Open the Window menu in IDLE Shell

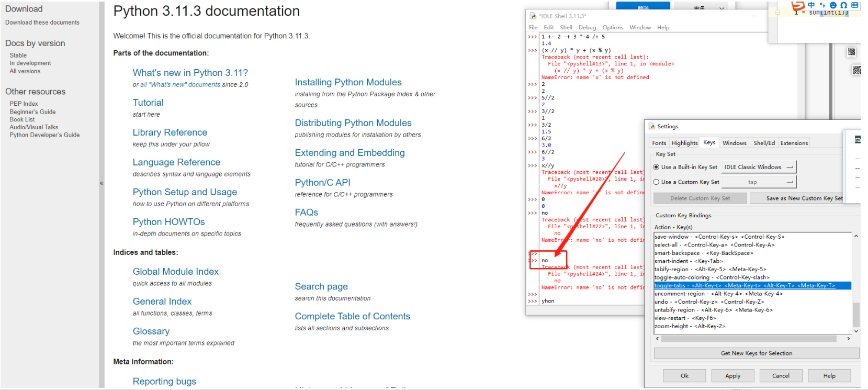(x=640, y=27)
